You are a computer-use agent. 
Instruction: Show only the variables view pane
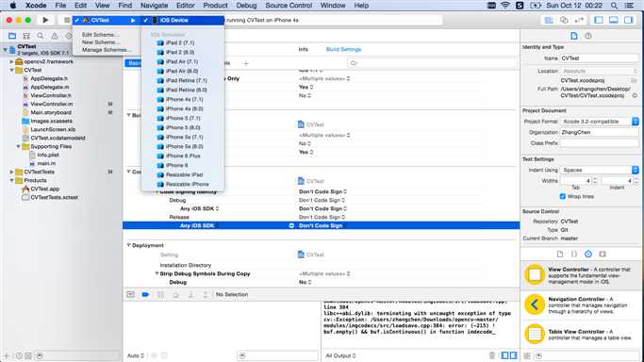tap(504, 355)
